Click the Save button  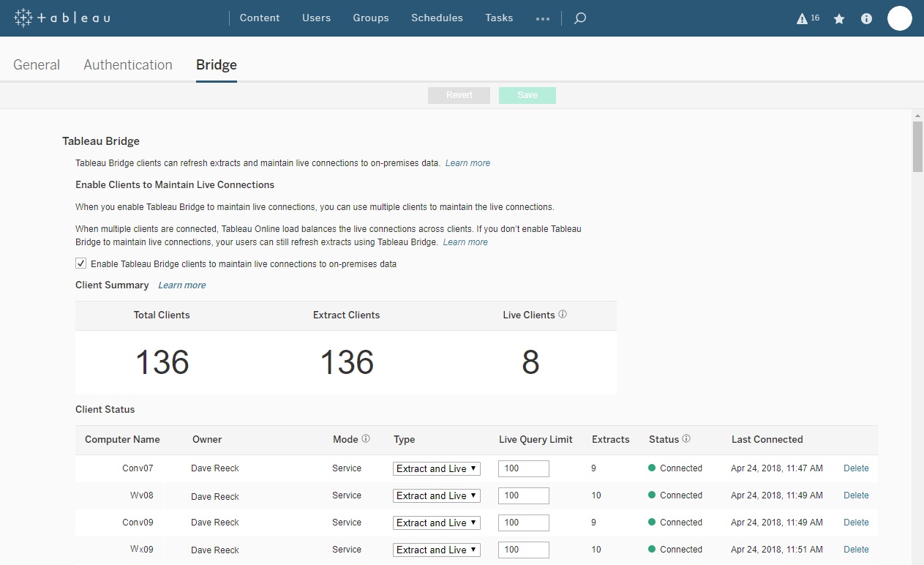pyautogui.click(x=527, y=95)
